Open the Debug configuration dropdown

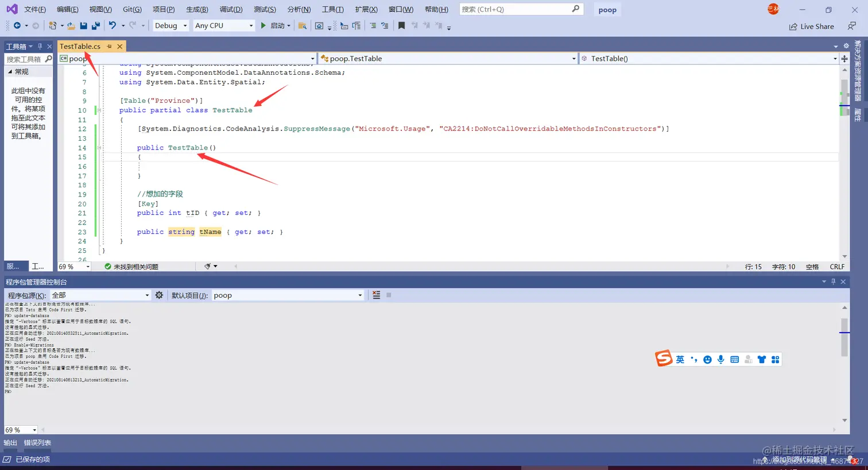[170, 25]
